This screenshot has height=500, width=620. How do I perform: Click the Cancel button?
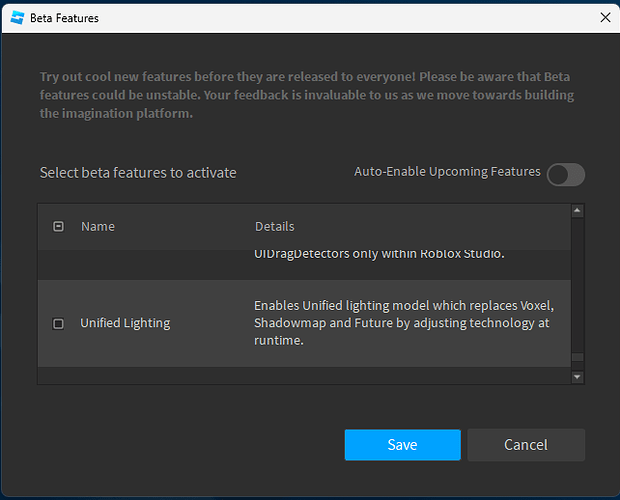tap(526, 445)
